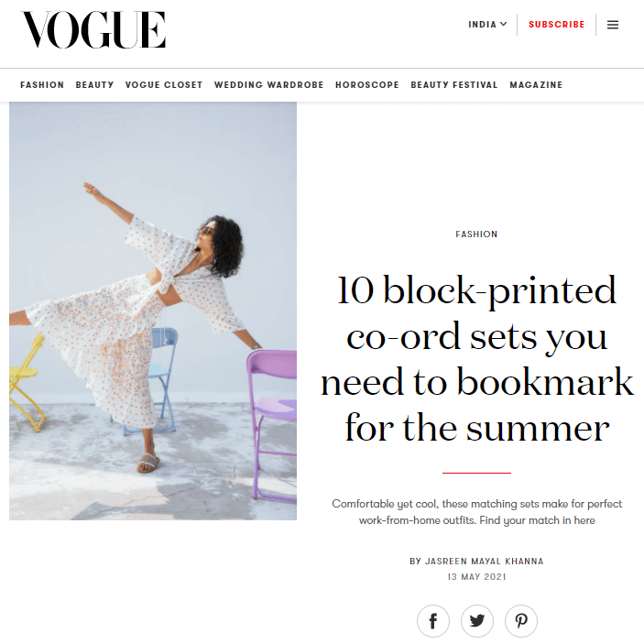
Task: Open the Horoscope section
Action: [x=367, y=85]
